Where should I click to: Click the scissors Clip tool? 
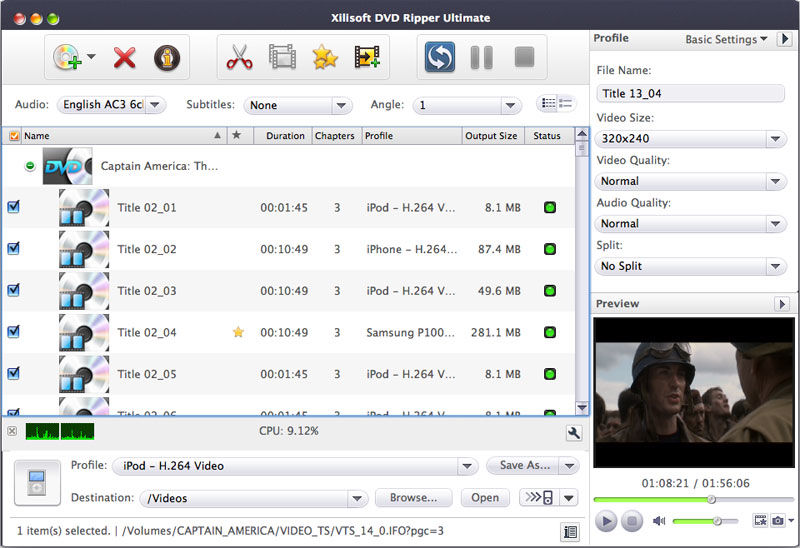(239, 57)
